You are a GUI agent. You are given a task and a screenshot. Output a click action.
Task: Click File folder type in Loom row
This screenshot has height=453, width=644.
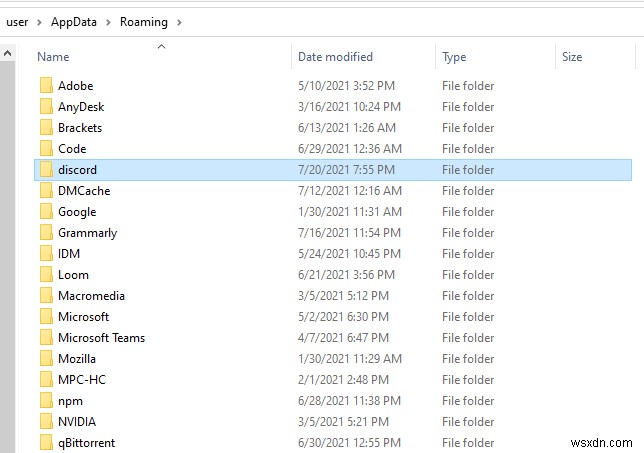pos(468,274)
